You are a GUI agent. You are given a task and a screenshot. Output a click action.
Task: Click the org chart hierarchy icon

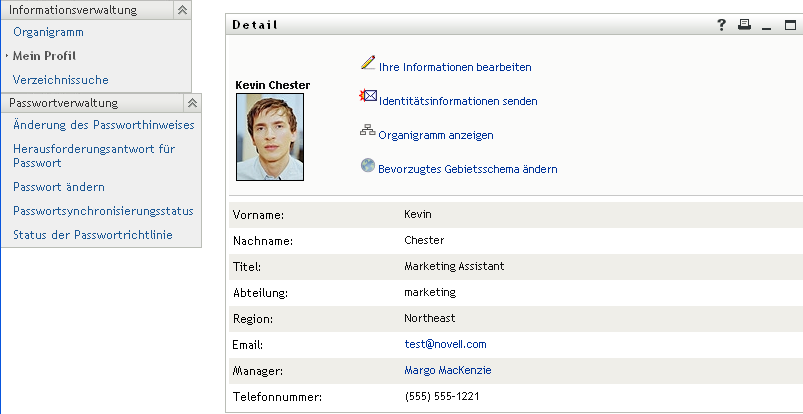pyautogui.click(x=367, y=132)
